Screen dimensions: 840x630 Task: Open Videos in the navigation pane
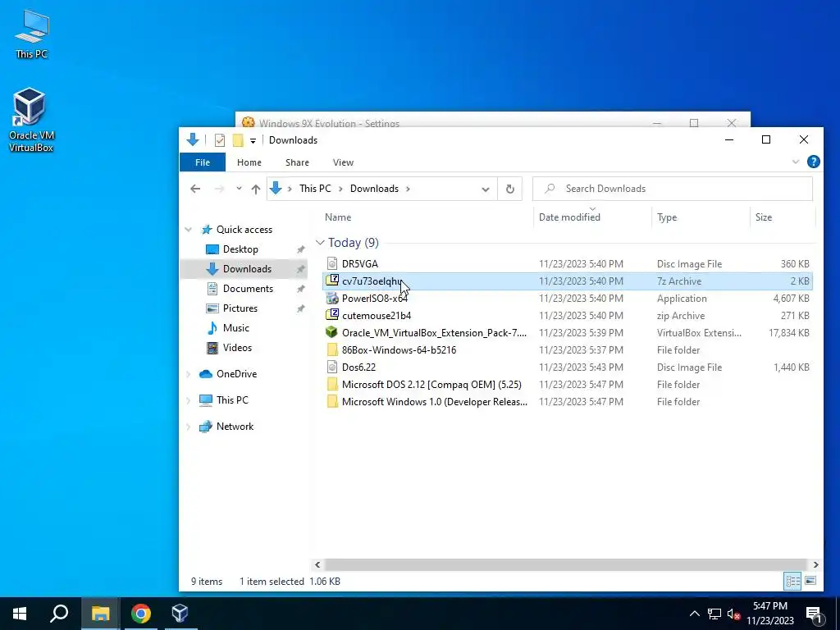click(x=237, y=348)
